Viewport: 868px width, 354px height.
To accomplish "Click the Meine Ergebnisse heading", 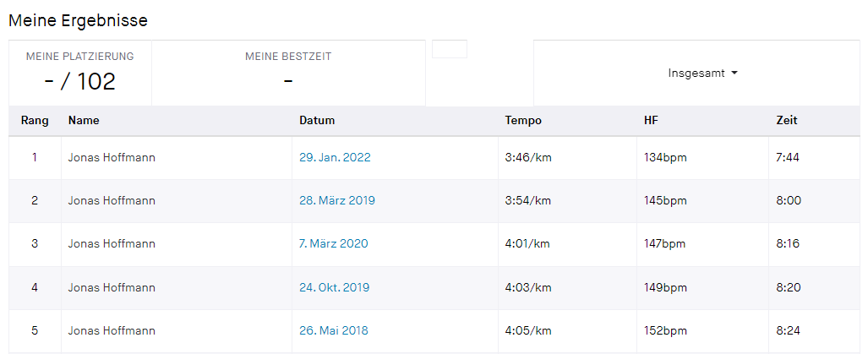I will pyautogui.click(x=78, y=20).
